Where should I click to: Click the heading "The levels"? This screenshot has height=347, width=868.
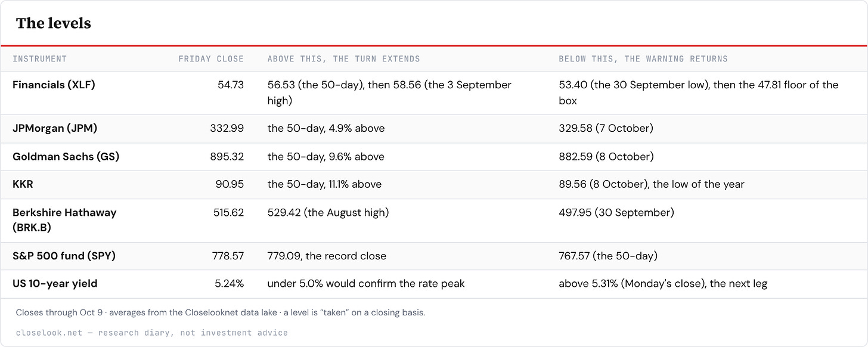[53, 23]
